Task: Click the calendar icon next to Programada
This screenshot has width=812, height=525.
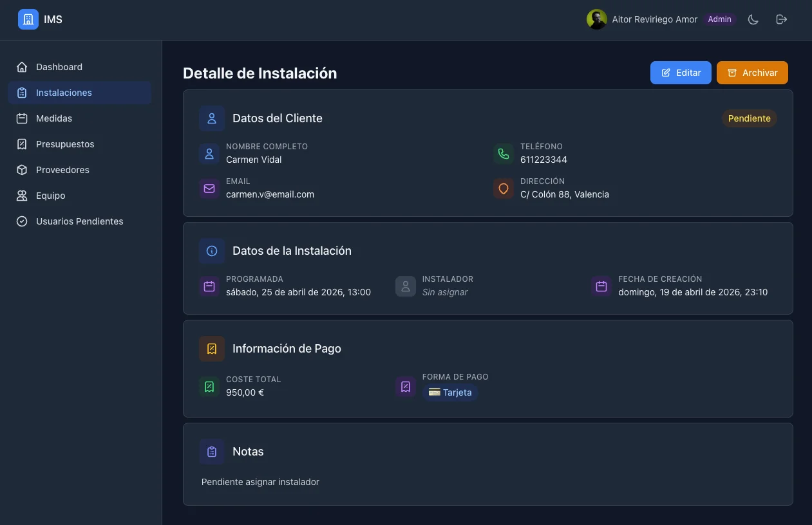Action: pyautogui.click(x=209, y=286)
